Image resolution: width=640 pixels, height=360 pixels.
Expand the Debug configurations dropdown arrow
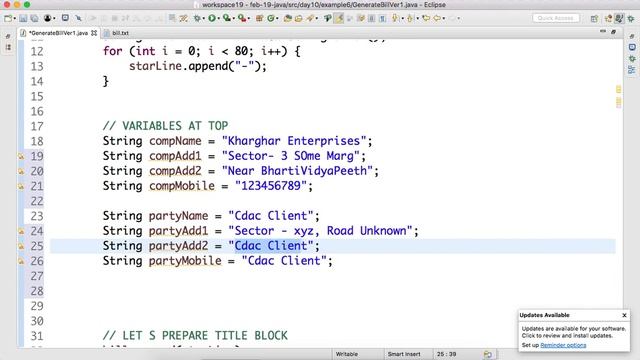coord(204,18)
